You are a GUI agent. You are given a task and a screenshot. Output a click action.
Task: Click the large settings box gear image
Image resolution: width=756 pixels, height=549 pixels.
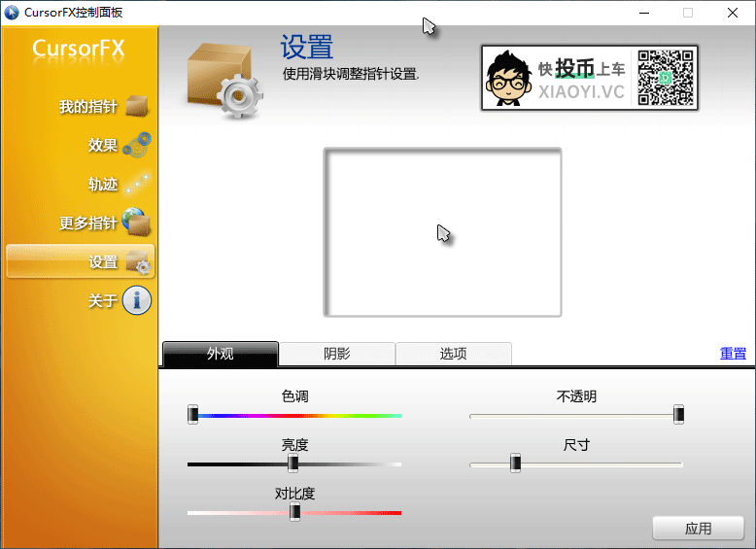click(x=224, y=80)
